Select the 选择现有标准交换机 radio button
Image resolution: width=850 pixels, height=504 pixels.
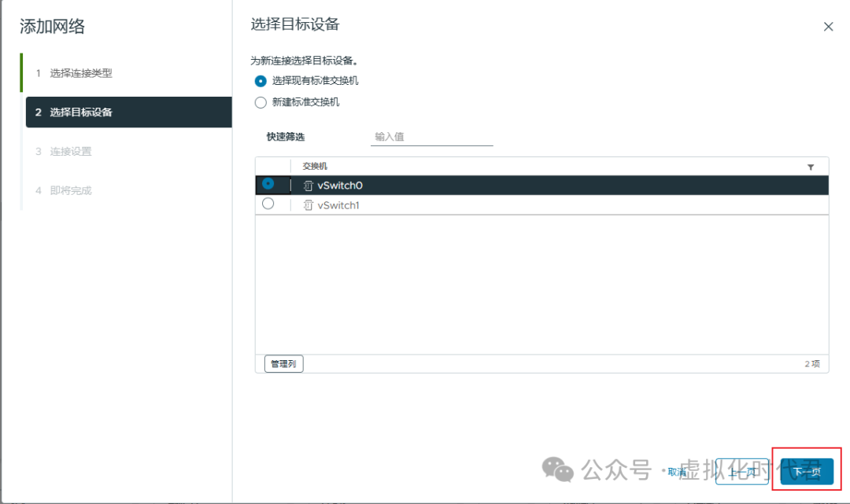[x=260, y=80]
